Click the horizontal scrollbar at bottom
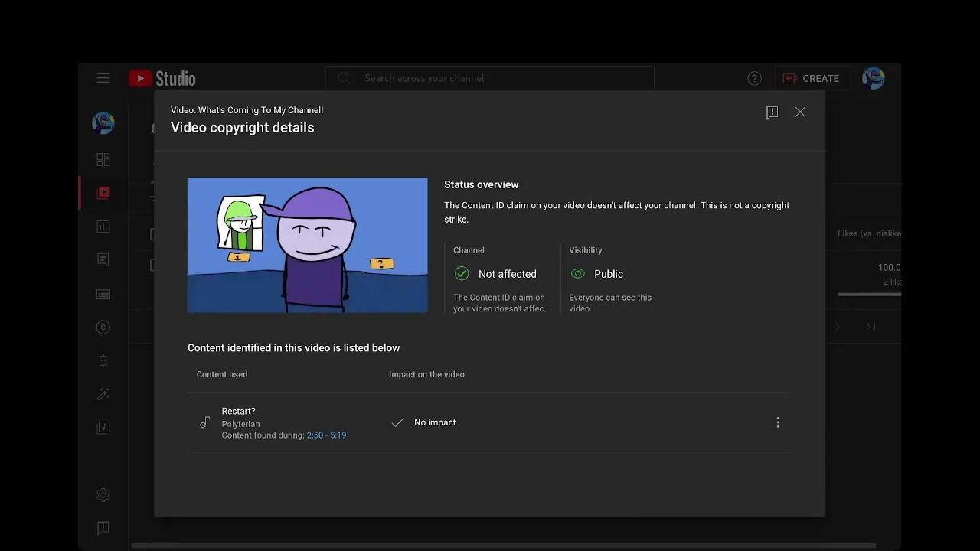This screenshot has height=551, width=980. [x=504, y=546]
